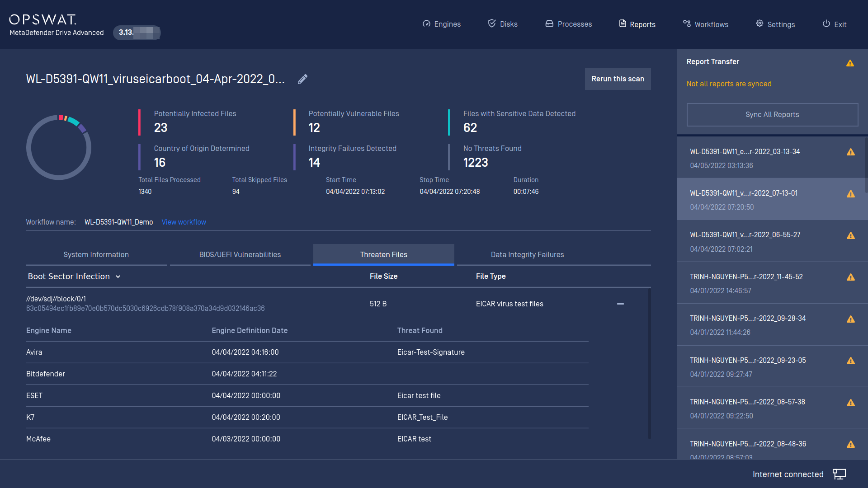Open report WL-D5391-QW11_e...r-2022_03-13-34

click(x=772, y=158)
